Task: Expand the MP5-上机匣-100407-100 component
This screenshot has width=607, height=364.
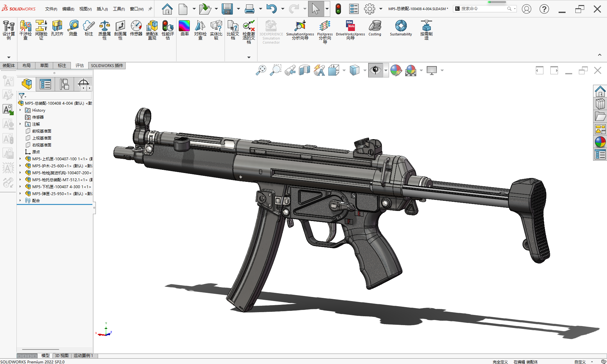Action: 20,159
